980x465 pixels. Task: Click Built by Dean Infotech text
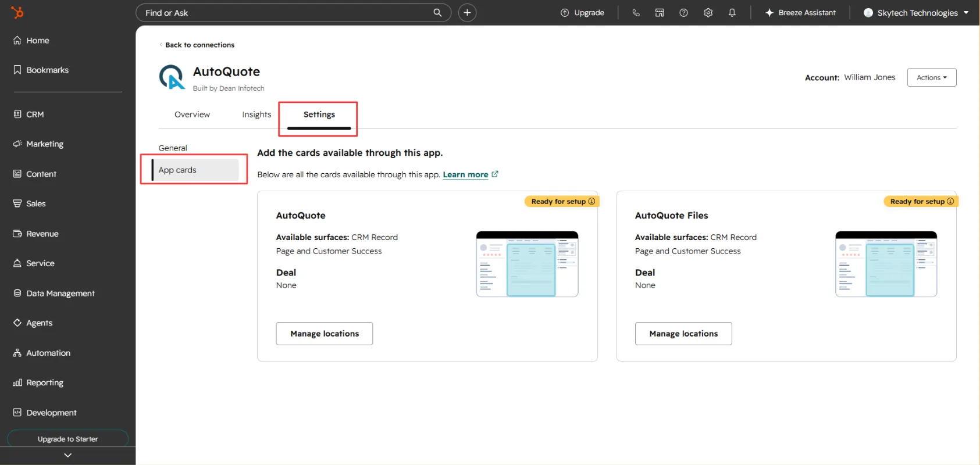click(229, 88)
